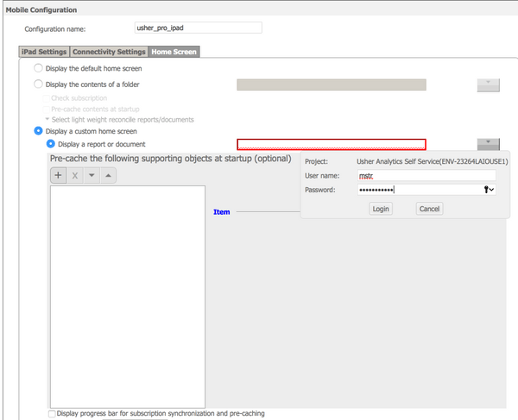
Task: Select Display a report or document radio
Action: pyautogui.click(x=51, y=144)
